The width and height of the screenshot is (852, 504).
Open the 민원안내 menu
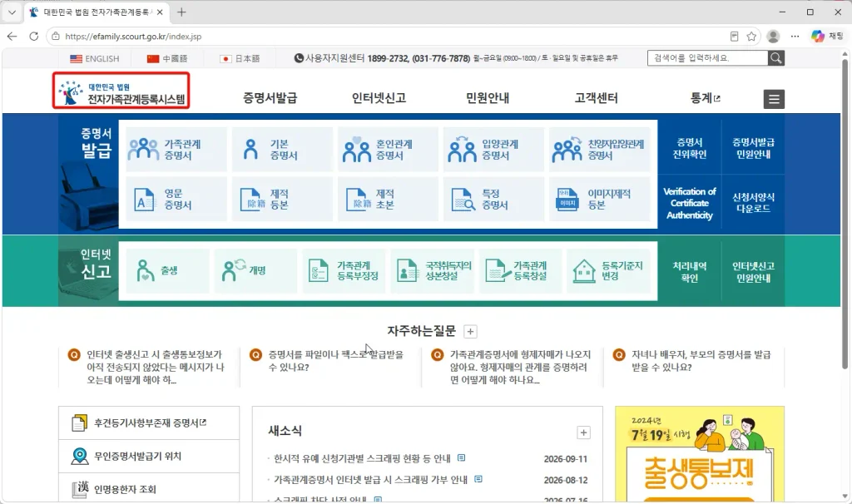point(488,98)
